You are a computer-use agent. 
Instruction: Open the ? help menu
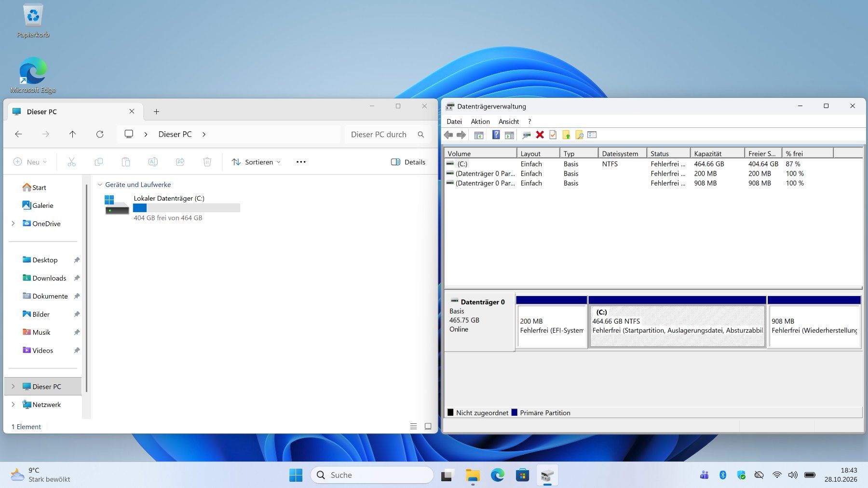click(x=529, y=122)
